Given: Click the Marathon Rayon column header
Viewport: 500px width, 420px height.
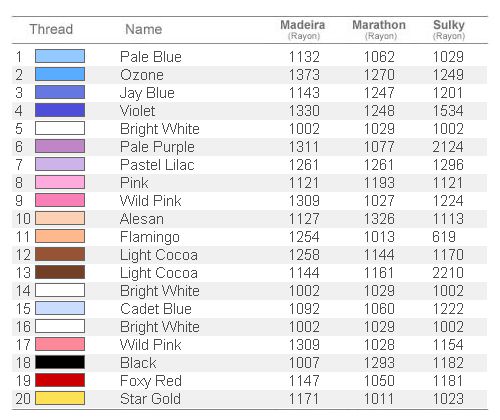Looking at the screenshot, I should (x=379, y=29).
